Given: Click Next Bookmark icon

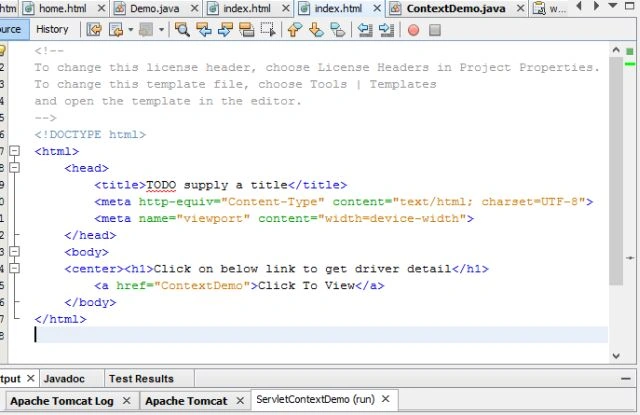Looking at the screenshot, I should pos(316,30).
